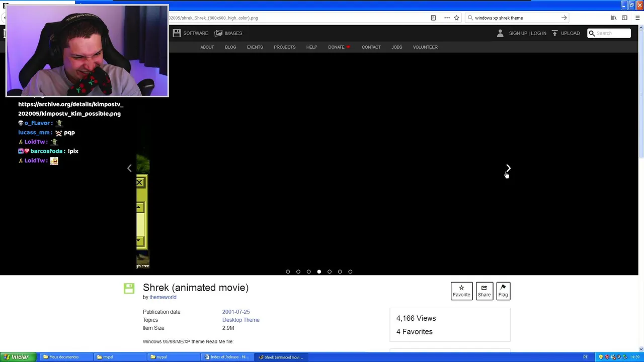Image resolution: width=644 pixels, height=362 pixels.
Task: Click the Shrek (animated movie) page title
Action: 196,288
